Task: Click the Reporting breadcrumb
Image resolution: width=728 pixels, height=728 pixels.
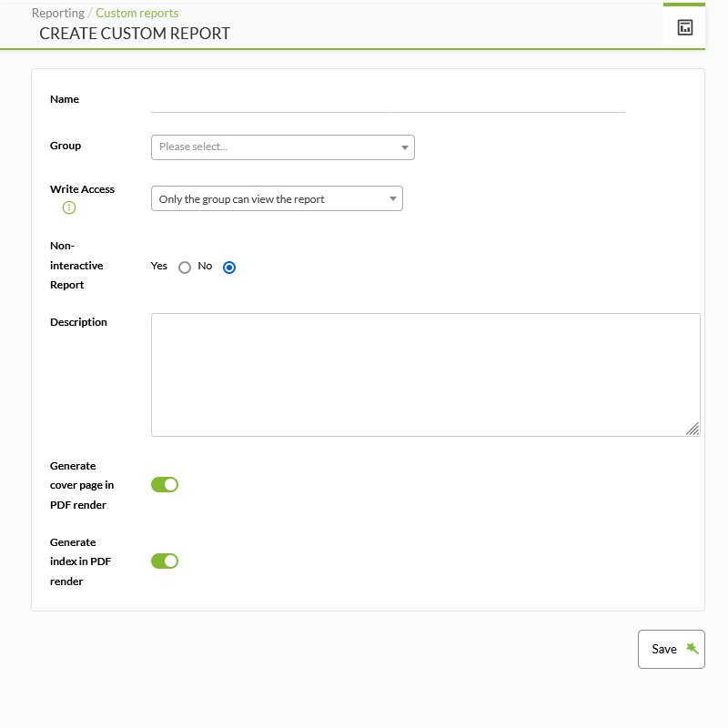Action: coord(58,13)
